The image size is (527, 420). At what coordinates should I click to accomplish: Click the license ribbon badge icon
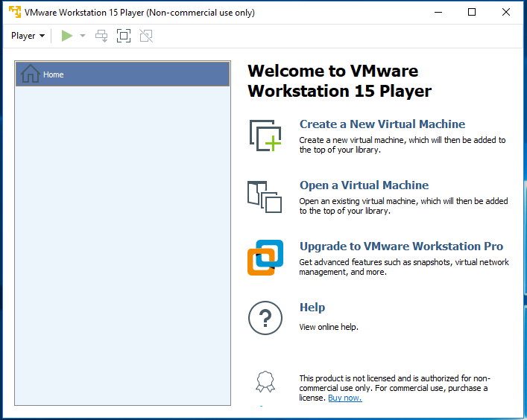tap(265, 381)
